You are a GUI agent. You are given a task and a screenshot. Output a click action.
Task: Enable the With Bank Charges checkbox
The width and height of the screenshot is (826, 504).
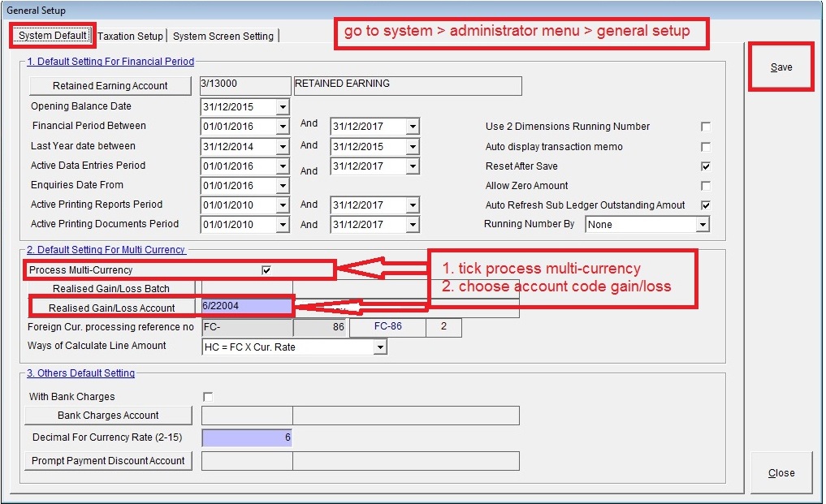point(207,397)
